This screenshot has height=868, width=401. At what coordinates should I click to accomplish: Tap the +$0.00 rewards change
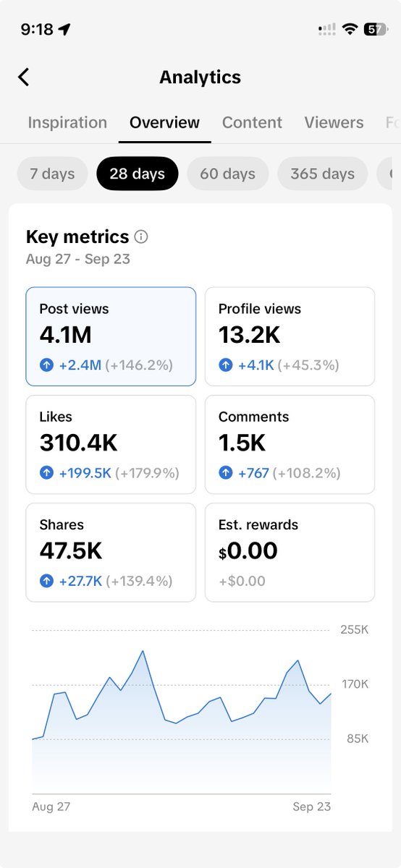242,581
